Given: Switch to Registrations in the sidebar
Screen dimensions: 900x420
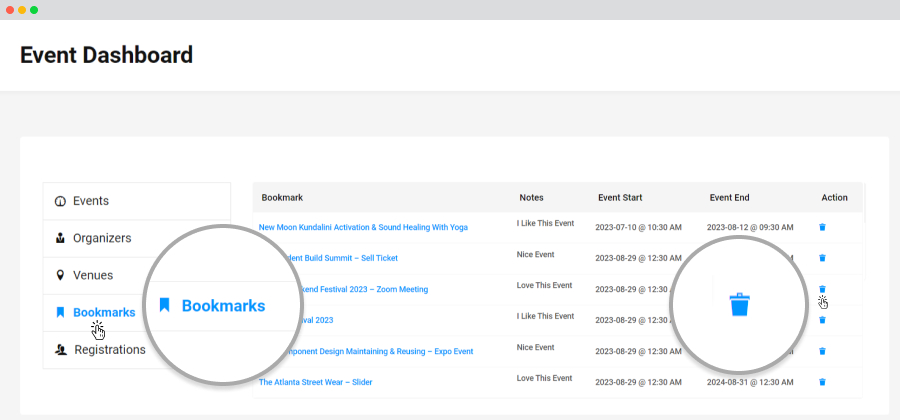Looking at the screenshot, I should pyautogui.click(x=100, y=349).
